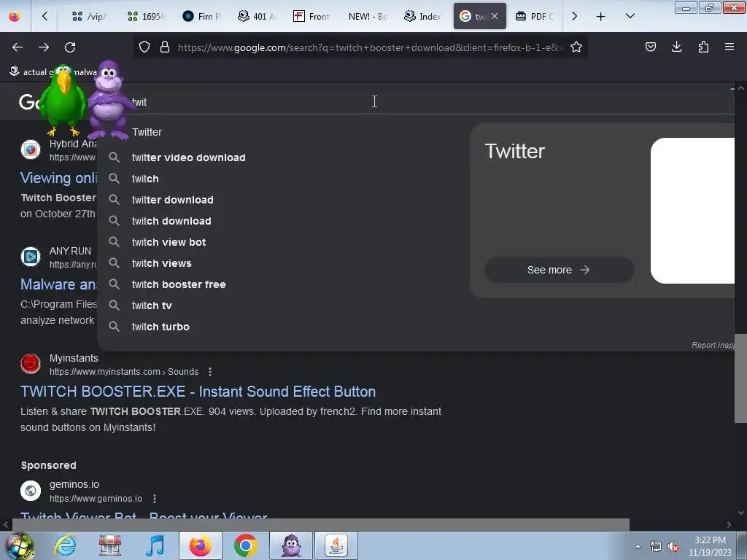Reload the current page

[70, 47]
